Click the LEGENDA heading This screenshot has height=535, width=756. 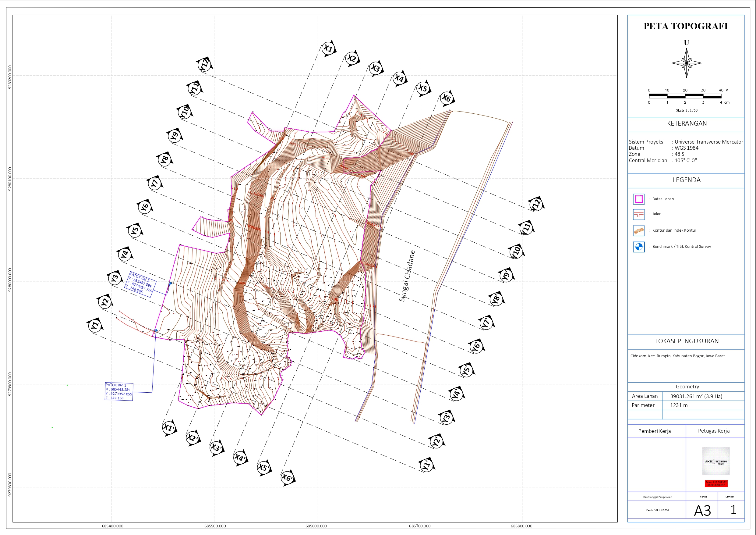687,180
